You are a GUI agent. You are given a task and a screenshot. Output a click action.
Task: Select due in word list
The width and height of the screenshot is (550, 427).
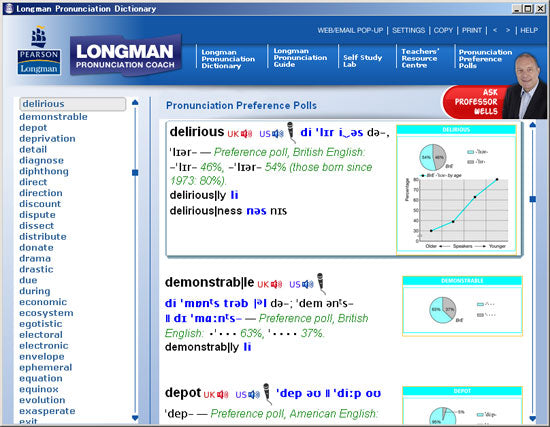click(28, 280)
